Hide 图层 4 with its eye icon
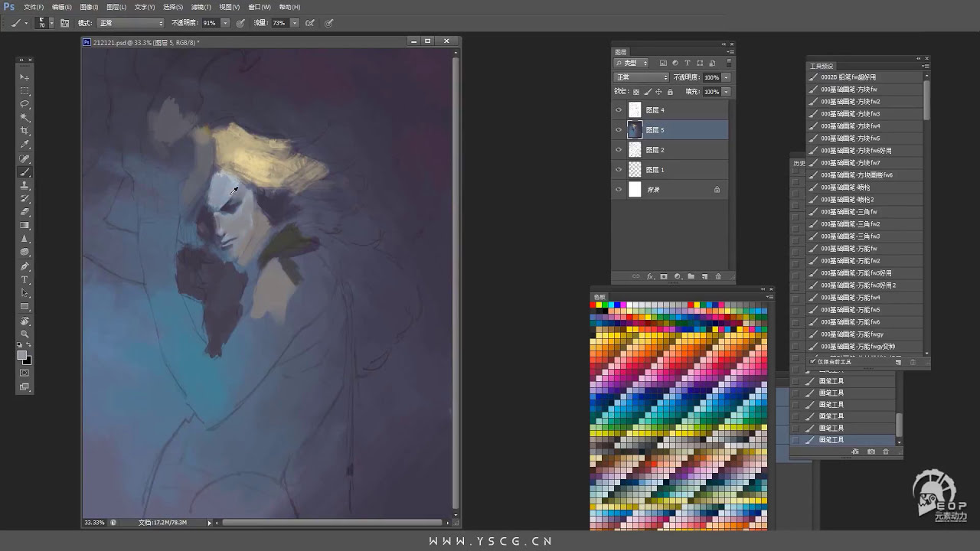980x551 pixels. tap(619, 110)
